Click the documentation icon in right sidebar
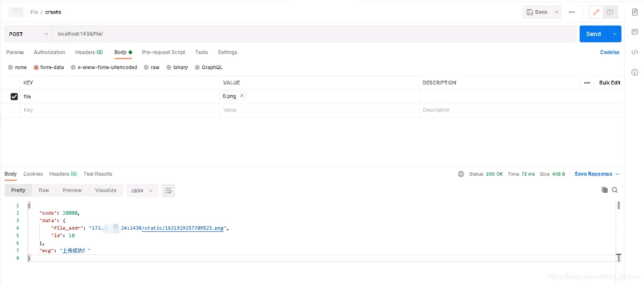The height and width of the screenshot is (284, 644). coord(634,12)
